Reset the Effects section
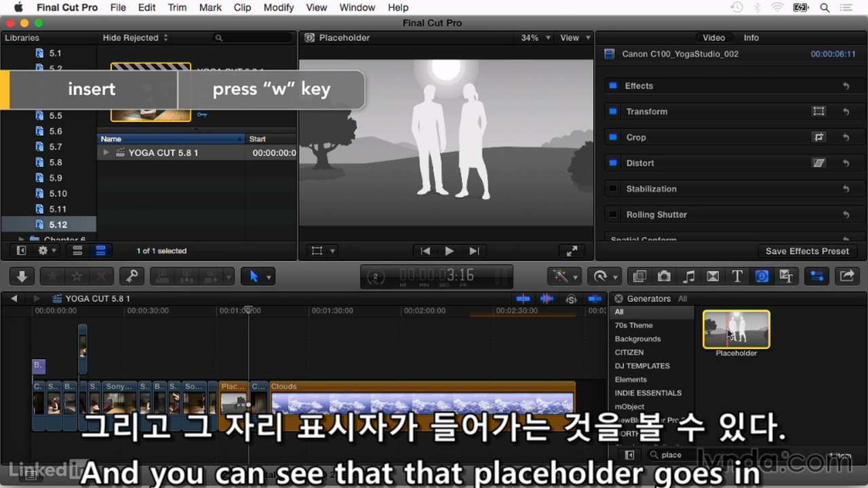The image size is (868, 488). pos(846,86)
